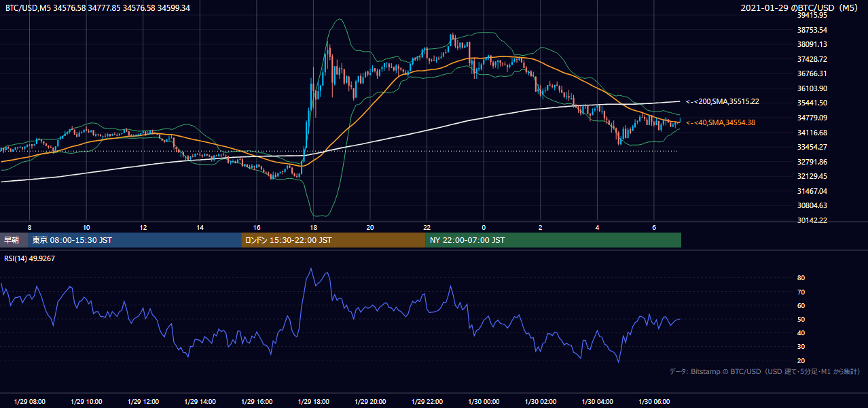Image resolution: width=868 pixels, height=408 pixels.
Task: Click hour tick 18 under the price chart
Action: point(313,227)
